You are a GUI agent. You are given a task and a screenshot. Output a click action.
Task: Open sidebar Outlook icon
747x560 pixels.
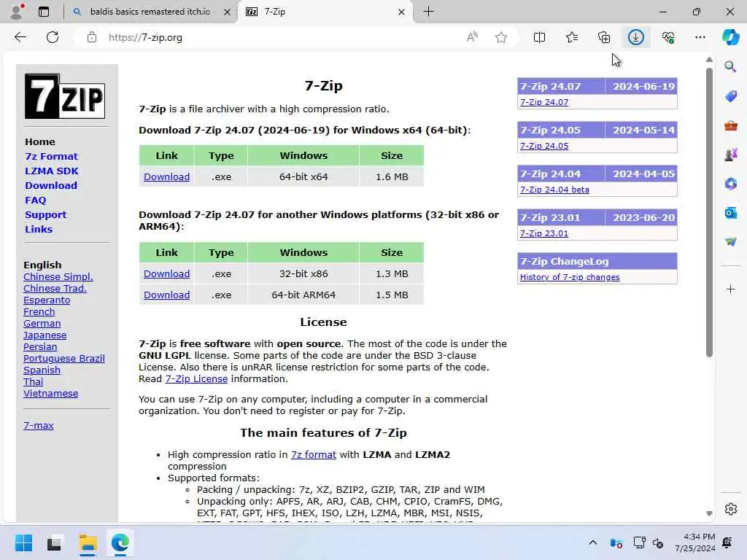click(x=730, y=212)
